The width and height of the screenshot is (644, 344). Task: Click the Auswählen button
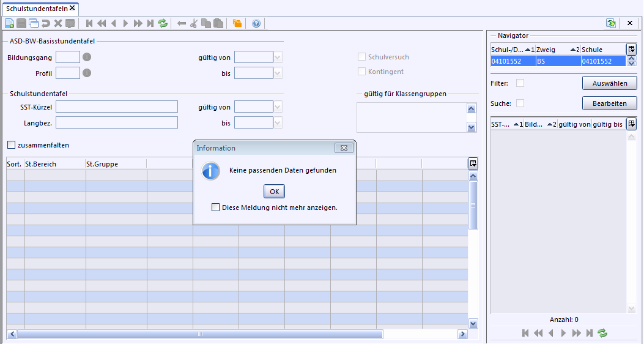tap(609, 83)
